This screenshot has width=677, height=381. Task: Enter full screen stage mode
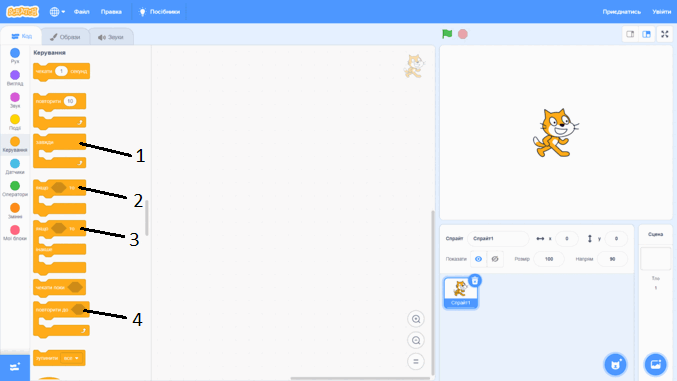[665, 34]
